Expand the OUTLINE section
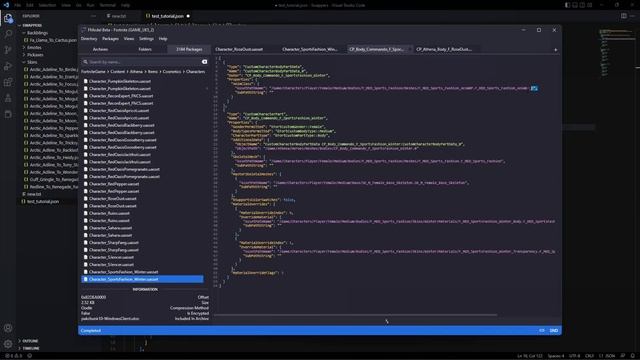The width and height of the screenshot is (640, 360). click(30, 341)
